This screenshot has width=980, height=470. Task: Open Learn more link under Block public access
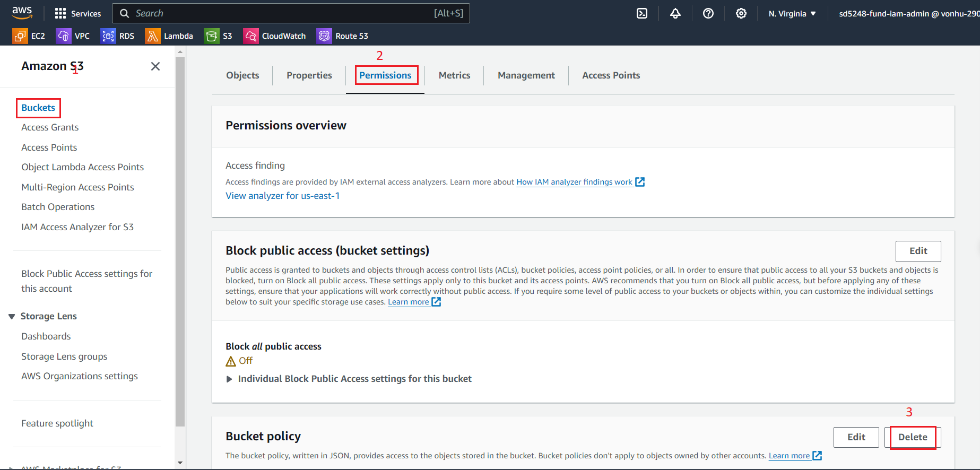(x=409, y=302)
